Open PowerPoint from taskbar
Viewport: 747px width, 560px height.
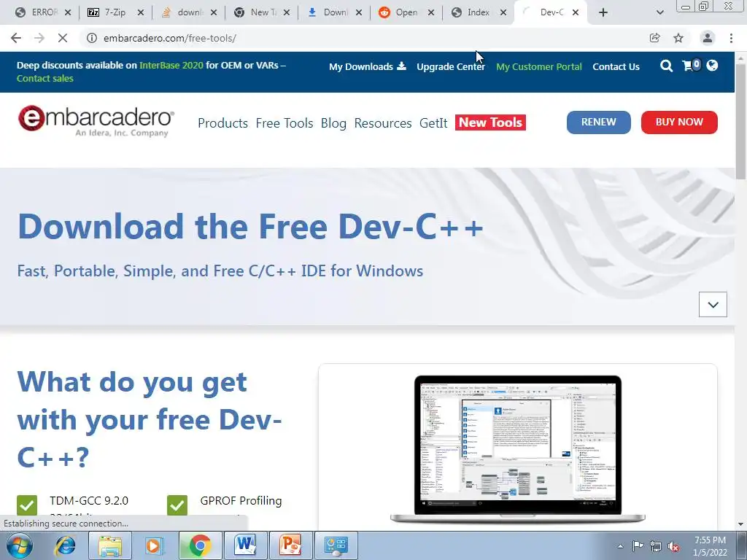[x=290, y=545]
